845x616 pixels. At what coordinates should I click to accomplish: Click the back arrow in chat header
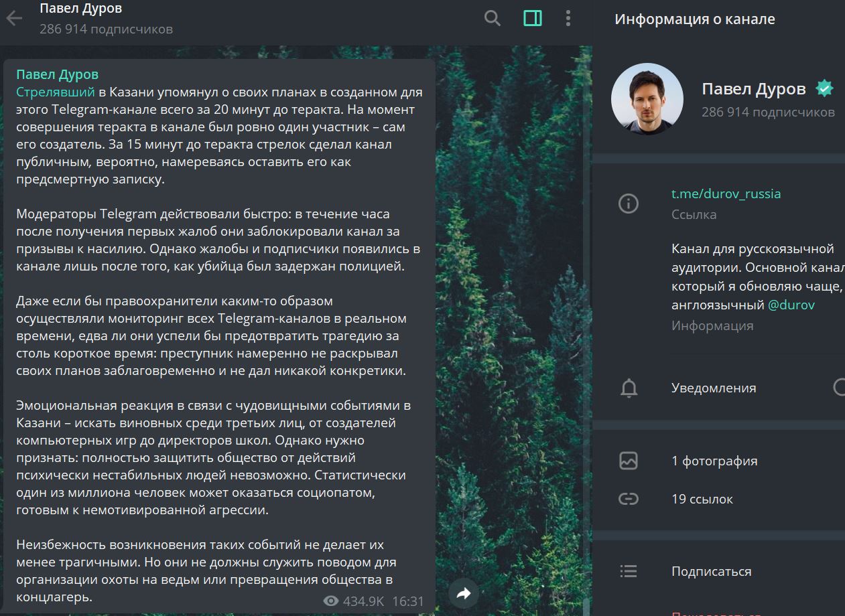[14, 18]
